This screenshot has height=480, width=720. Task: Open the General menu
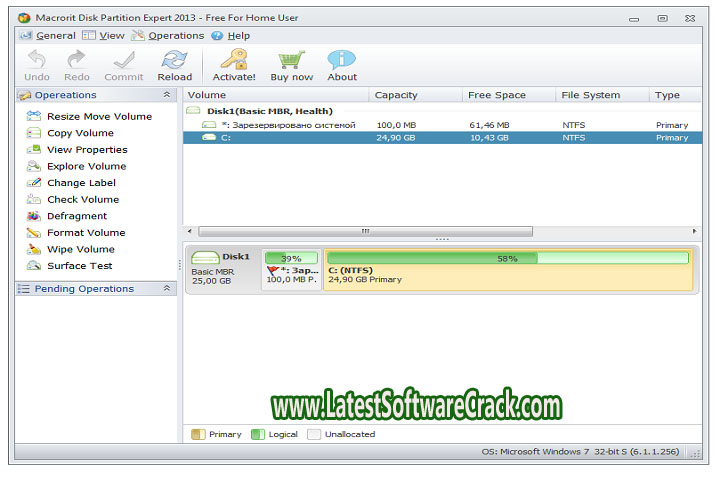(48, 35)
